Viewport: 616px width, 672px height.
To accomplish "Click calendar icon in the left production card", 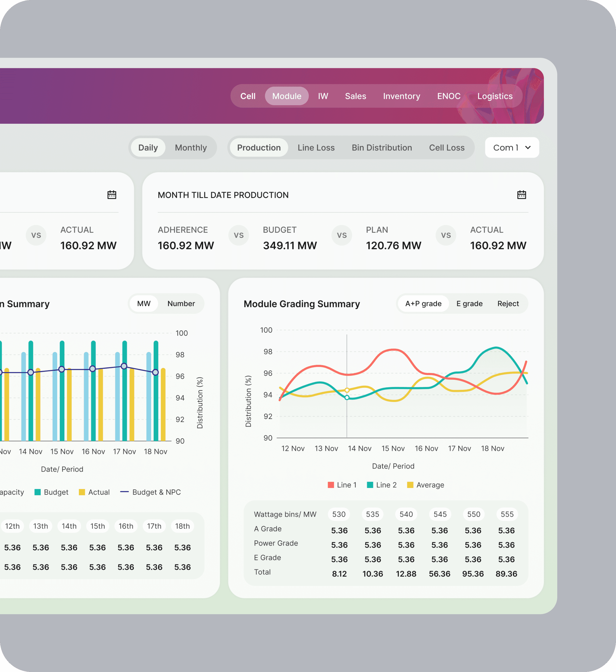I will pyautogui.click(x=112, y=195).
